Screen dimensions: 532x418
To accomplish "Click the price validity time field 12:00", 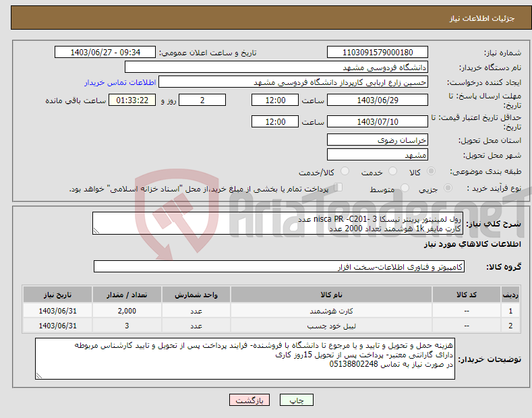I will pyautogui.click(x=275, y=121).
